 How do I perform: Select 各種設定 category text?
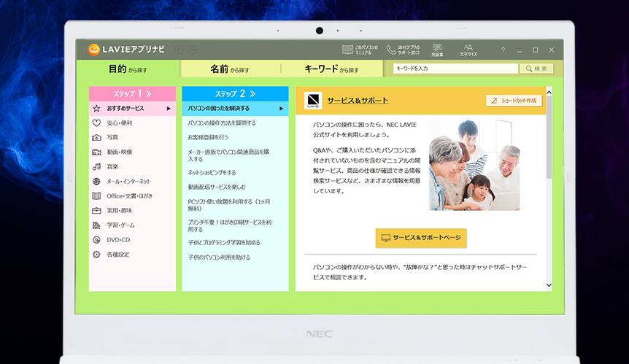pyautogui.click(x=118, y=254)
